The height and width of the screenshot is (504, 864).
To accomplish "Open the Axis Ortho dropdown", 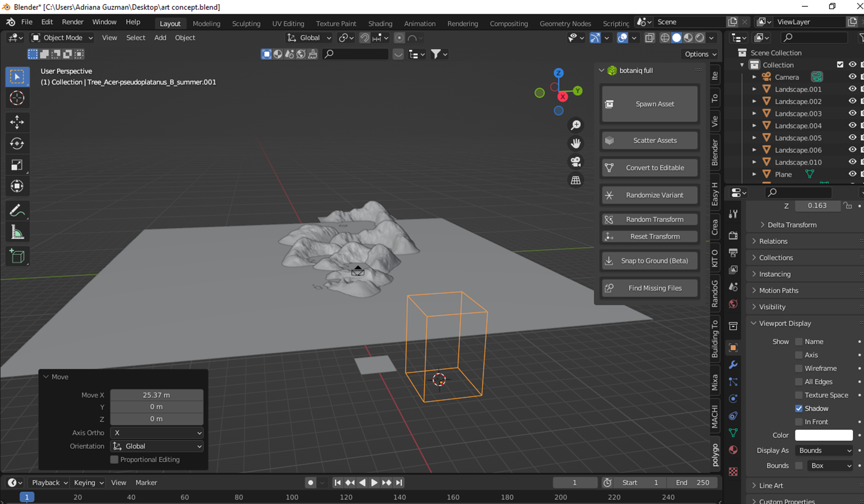I will [x=157, y=432].
